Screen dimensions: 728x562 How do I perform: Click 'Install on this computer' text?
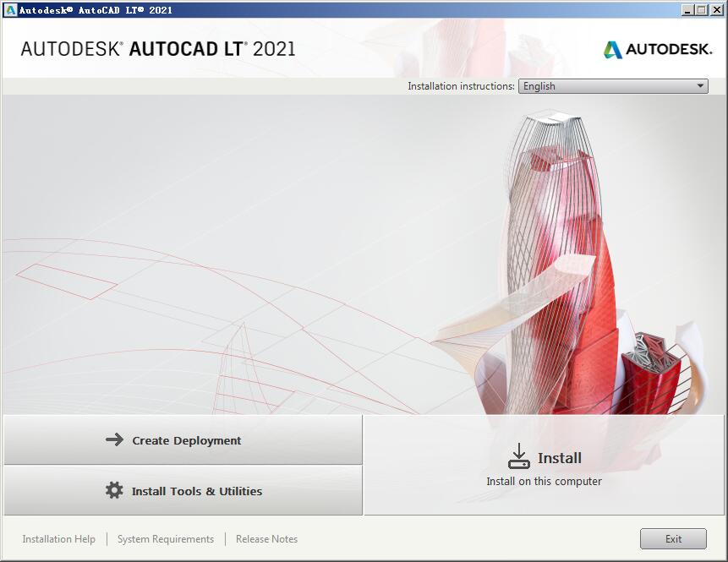pos(544,481)
